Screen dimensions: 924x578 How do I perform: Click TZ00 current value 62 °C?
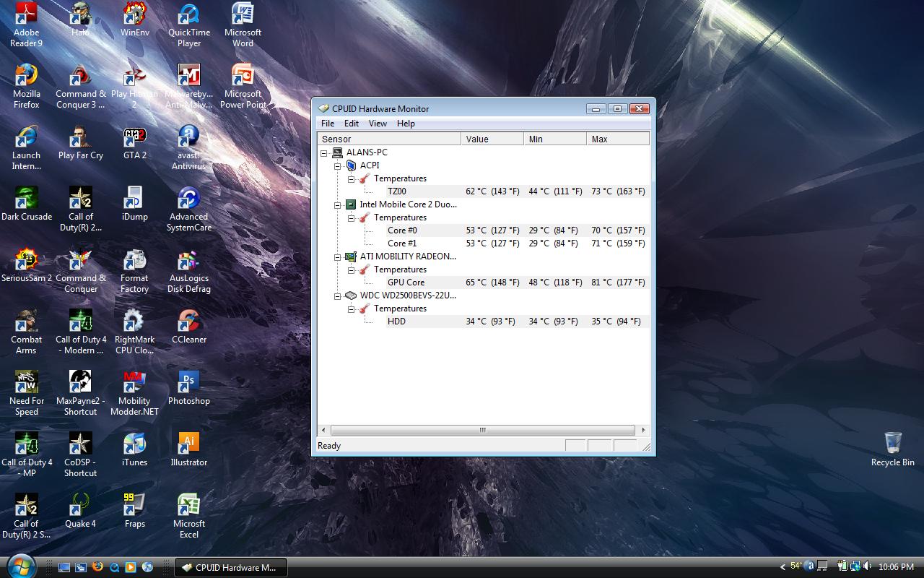(493, 191)
